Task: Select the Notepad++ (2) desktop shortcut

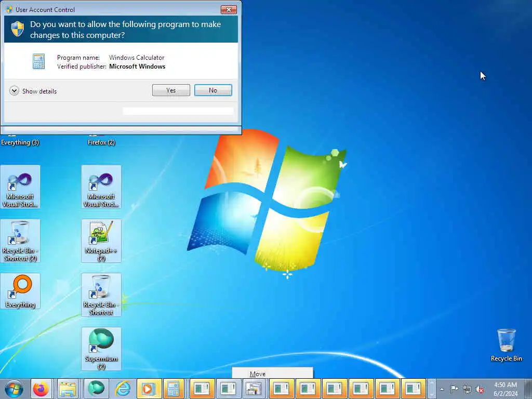Action: tap(101, 241)
